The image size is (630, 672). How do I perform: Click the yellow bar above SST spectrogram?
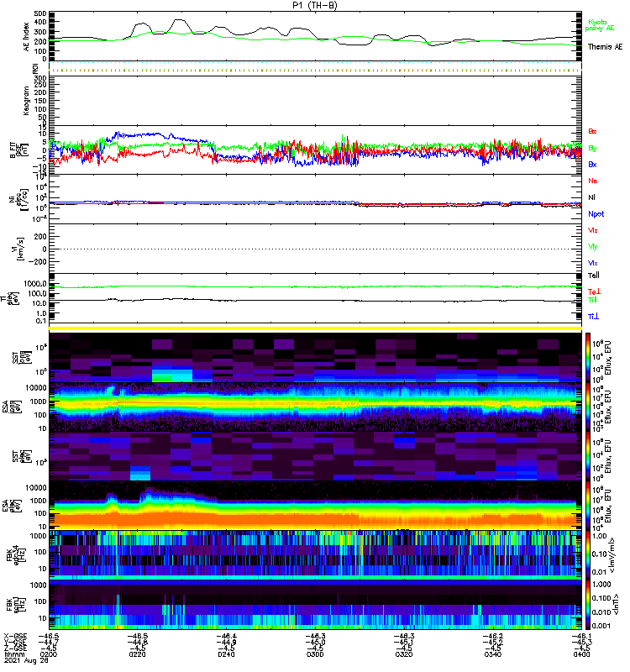[315, 328]
